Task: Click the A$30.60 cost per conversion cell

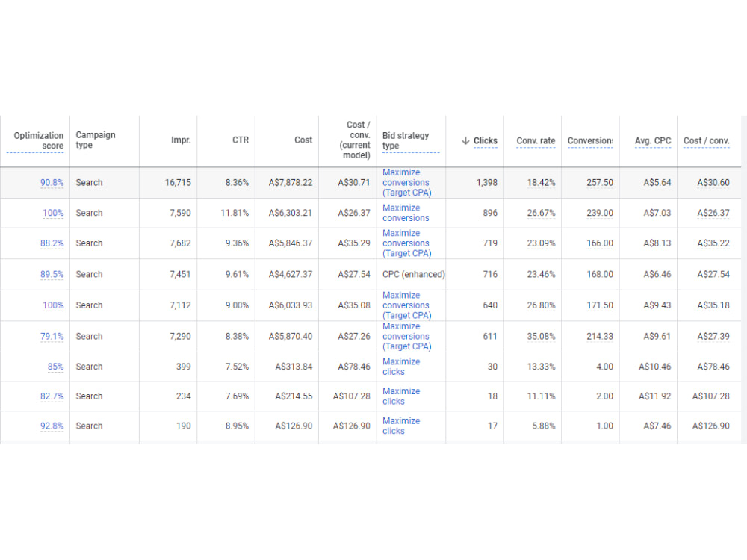Action: click(713, 182)
